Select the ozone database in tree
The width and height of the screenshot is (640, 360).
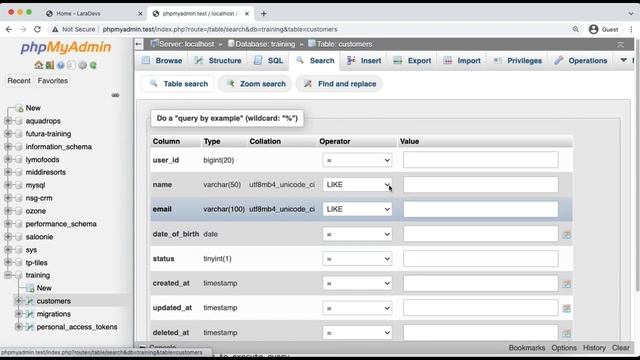[x=36, y=211]
